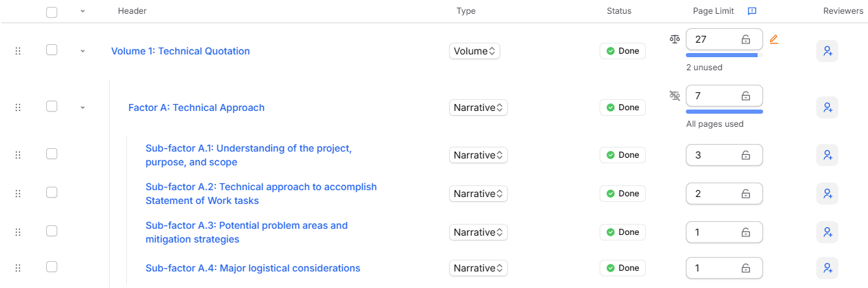Click the Done status badge for Factor A

(622, 107)
